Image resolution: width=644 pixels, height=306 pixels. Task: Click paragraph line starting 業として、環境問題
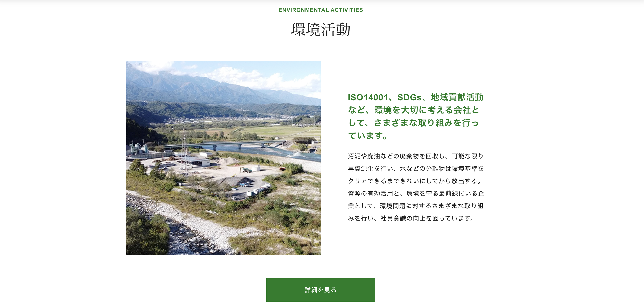[416, 206]
